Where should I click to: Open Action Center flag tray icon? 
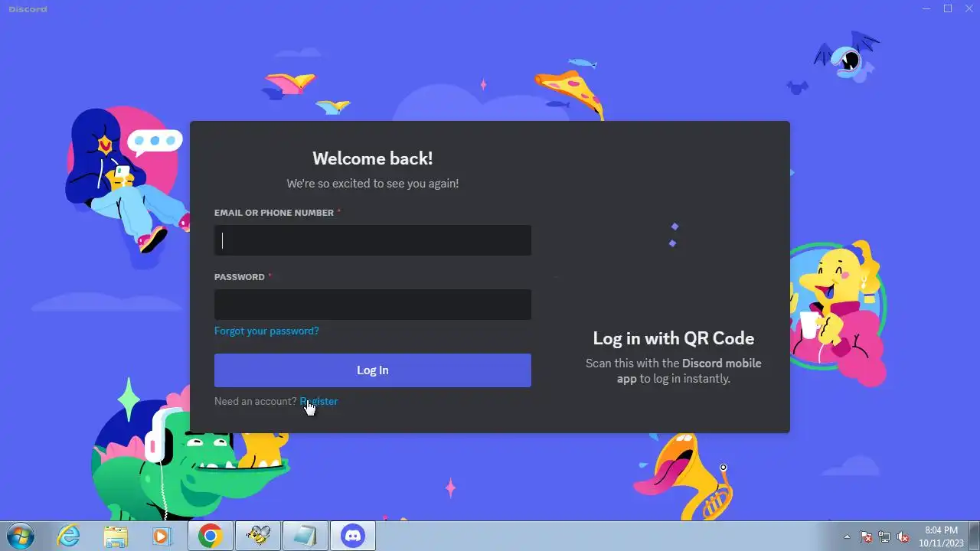pyautogui.click(x=866, y=536)
